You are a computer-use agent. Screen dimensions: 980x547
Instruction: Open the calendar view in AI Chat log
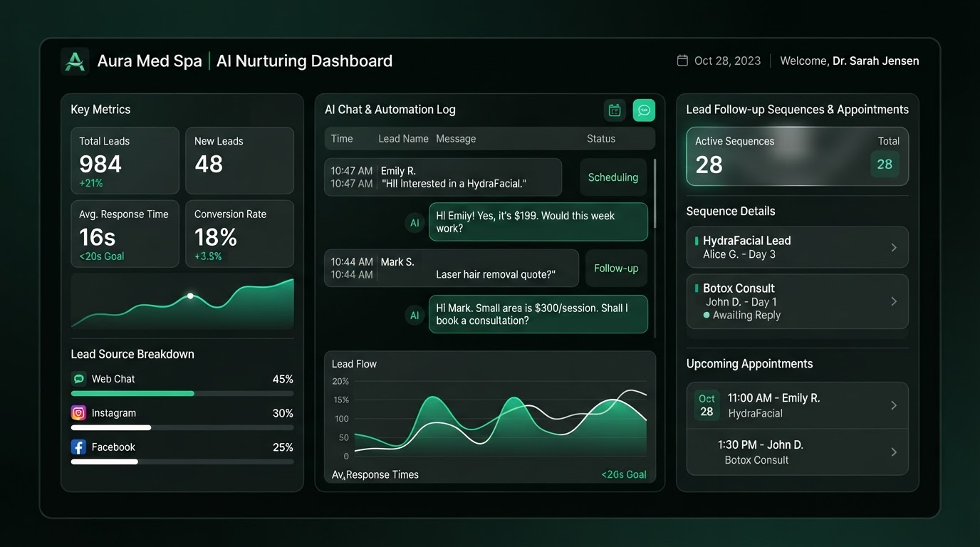pos(615,110)
